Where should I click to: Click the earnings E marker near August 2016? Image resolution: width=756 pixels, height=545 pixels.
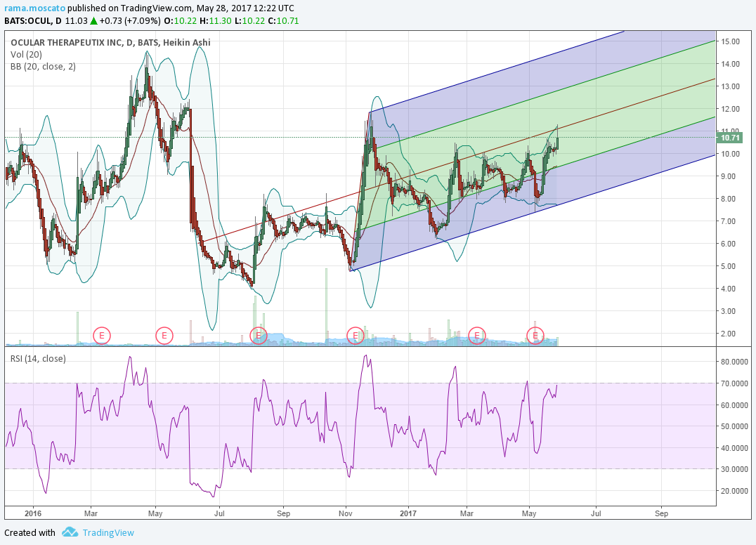click(x=259, y=335)
